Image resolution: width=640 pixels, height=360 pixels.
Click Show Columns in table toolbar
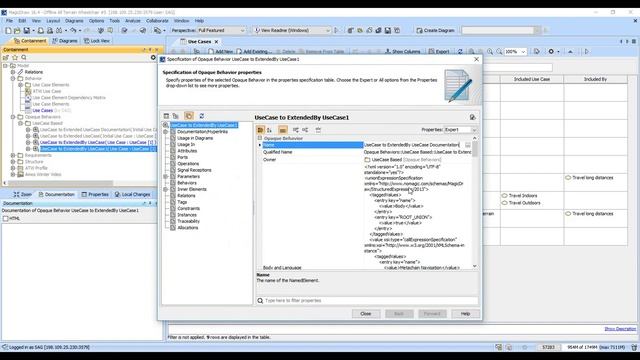tap(402, 52)
